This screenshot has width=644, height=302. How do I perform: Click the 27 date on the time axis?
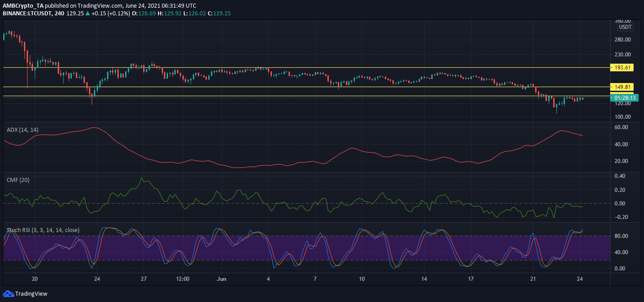click(x=143, y=278)
